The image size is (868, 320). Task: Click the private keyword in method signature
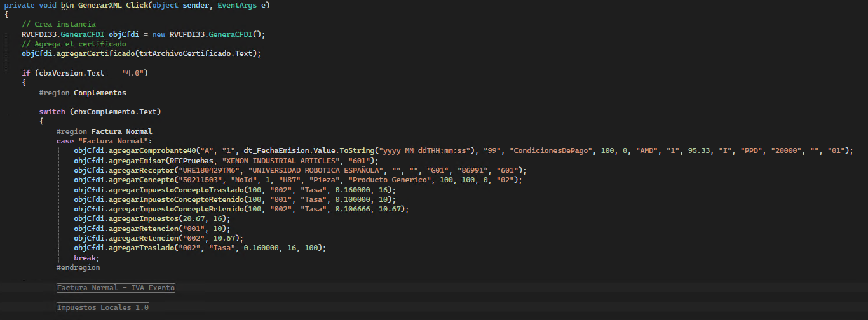(19, 4)
